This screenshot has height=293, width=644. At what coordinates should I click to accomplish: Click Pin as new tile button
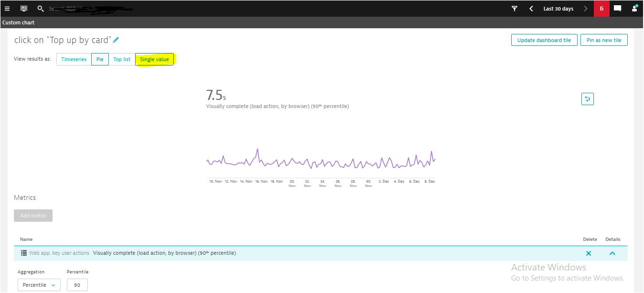604,40
